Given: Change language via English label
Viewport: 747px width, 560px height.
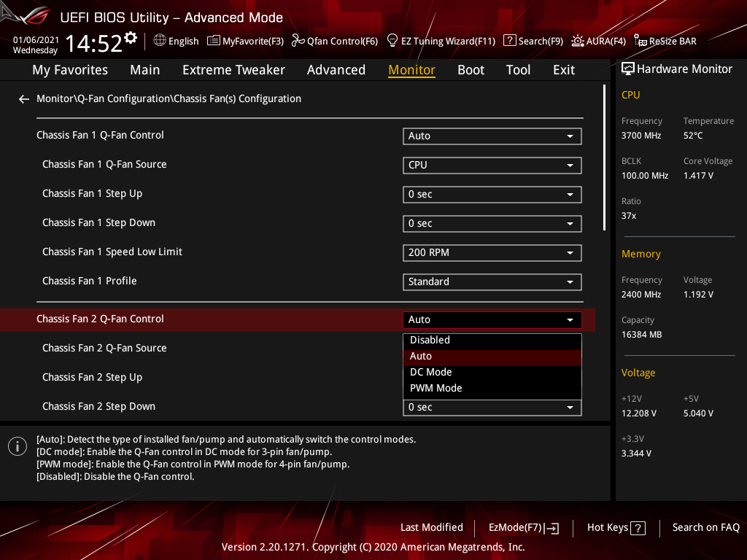Looking at the screenshot, I should tap(183, 42).
